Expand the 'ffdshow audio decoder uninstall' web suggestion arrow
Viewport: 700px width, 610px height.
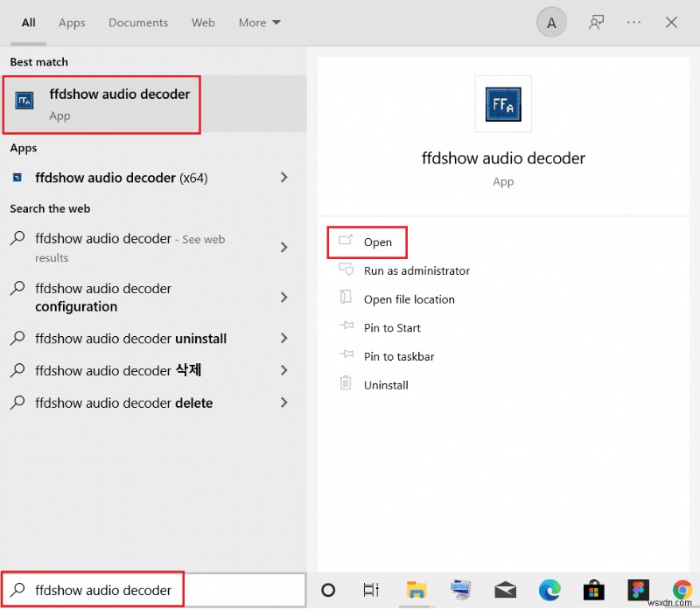(x=283, y=339)
